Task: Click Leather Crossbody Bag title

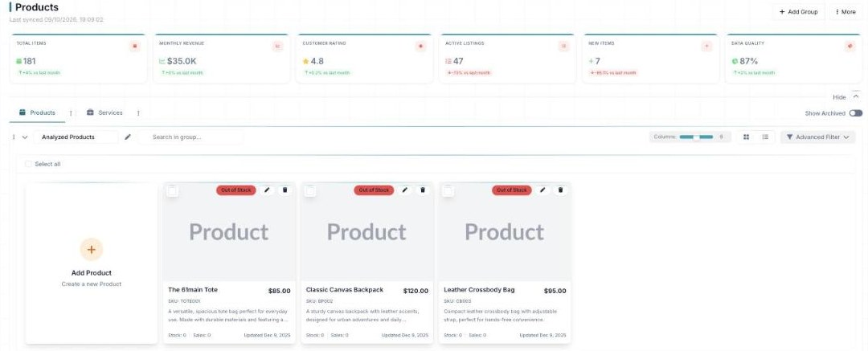Action: (x=479, y=289)
